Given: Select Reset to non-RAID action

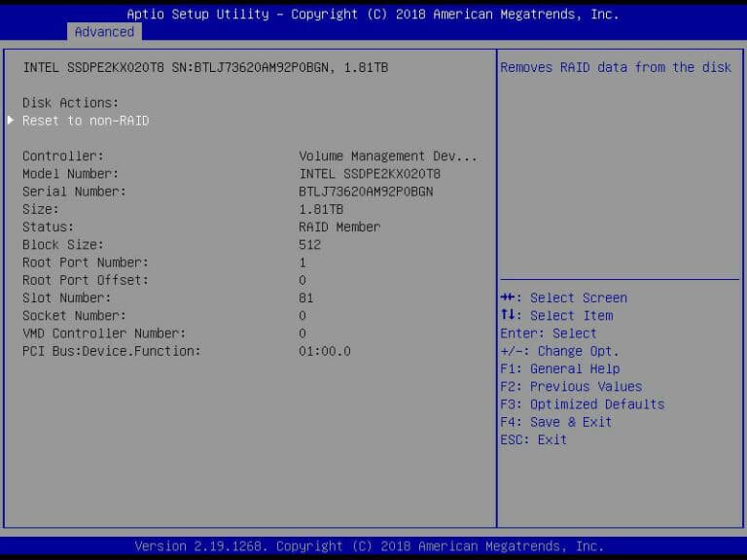Looking at the screenshot, I should (x=86, y=121).
